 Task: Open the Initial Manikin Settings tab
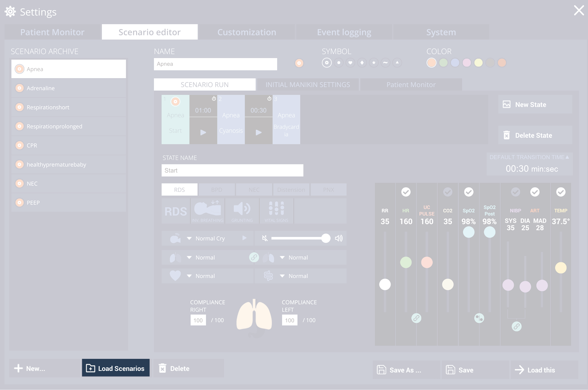coord(307,85)
